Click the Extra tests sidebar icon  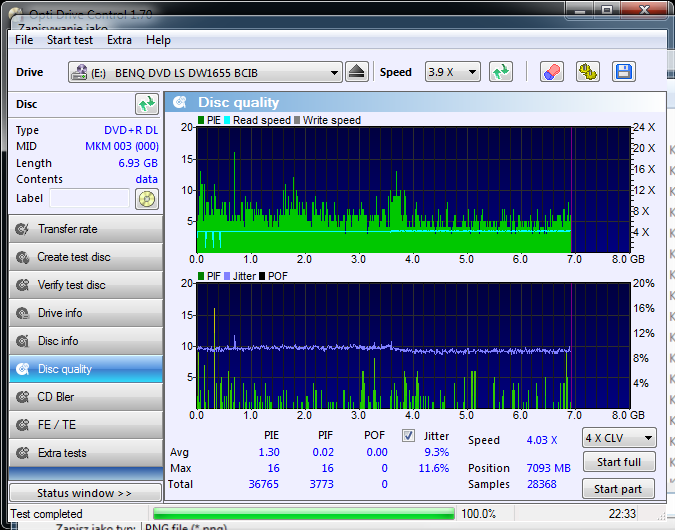click(x=22, y=453)
